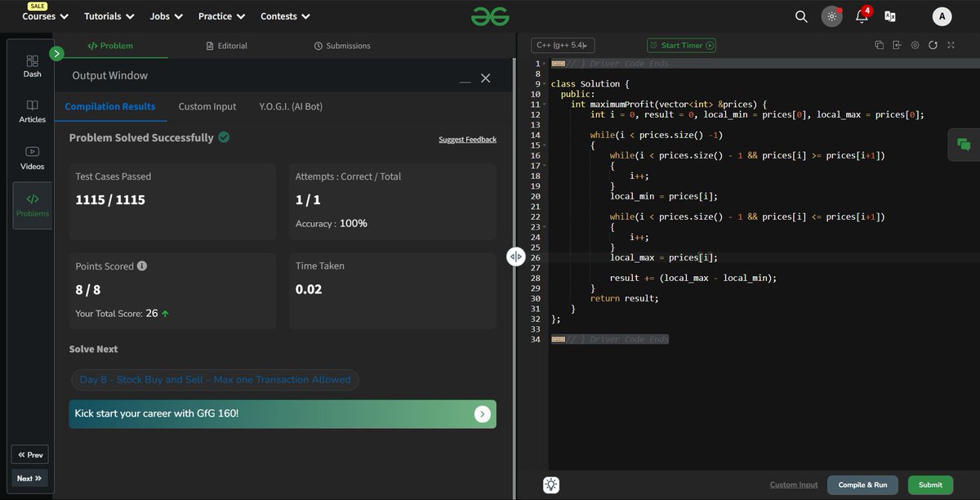Submit the solution with Submit button
This screenshot has width=980, height=500.
pyautogui.click(x=930, y=484)
